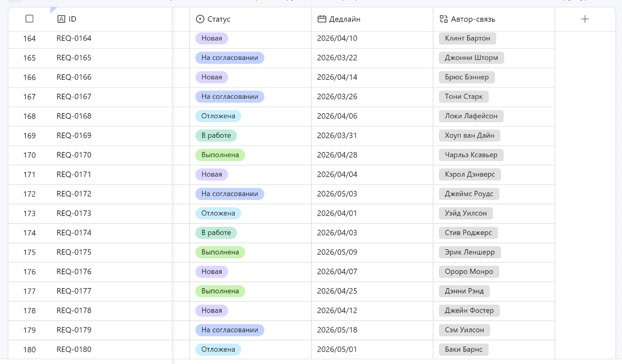Select record cell REQ-0171
This screenshot has height=364, width=622.
pos(112,175)
